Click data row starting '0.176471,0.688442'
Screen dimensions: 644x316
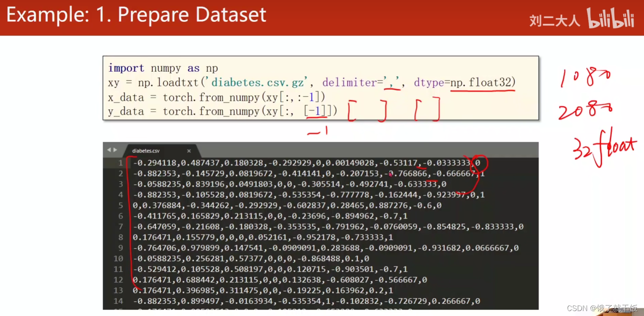(280, 280)
